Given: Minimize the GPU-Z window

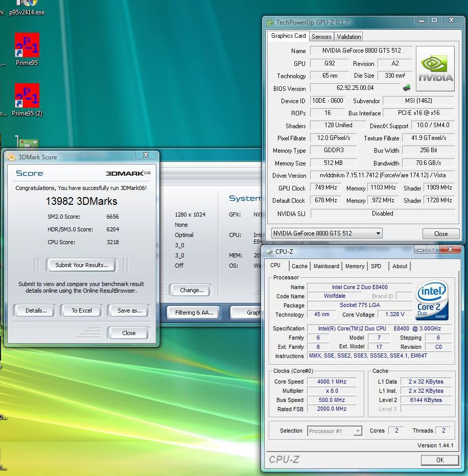Looking at the screenshot, I should [x=422, y=20].
